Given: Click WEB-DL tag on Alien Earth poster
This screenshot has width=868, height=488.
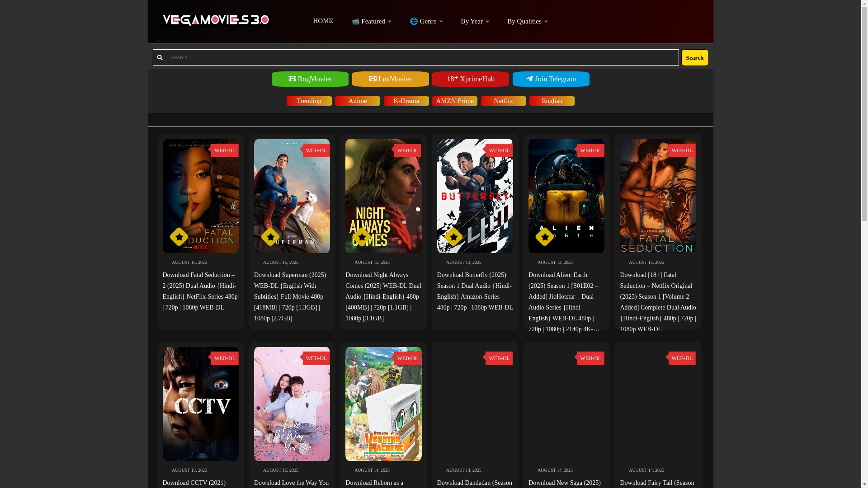Looking at the screenshot, I should pos(590,150).
